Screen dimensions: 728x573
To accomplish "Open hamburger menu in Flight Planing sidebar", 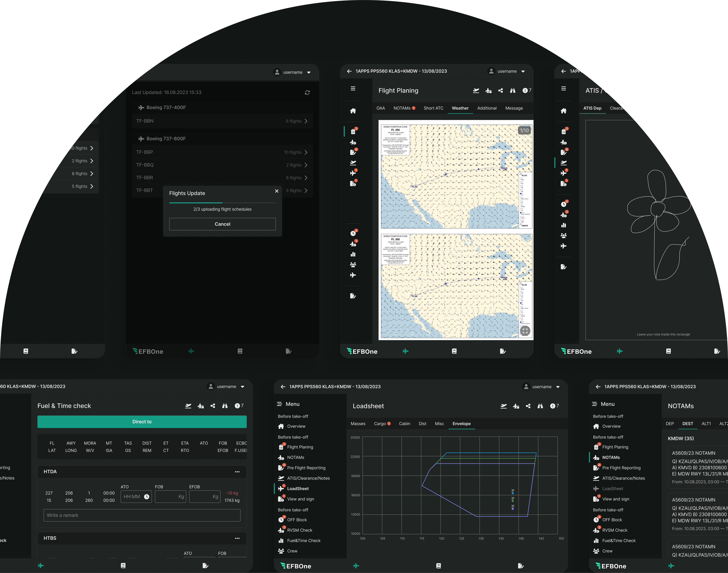I will 353,89.
